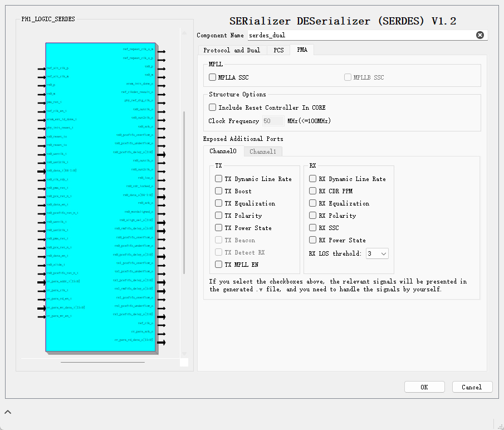The width and height of the screenshot is (504, 430).
Task: Click the vertical scrollbar thumb beside the diagram
Action: [184, 193]
